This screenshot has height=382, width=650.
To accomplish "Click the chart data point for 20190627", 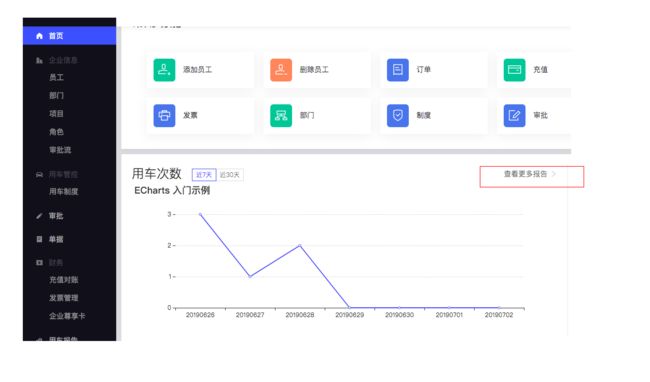I will pyautogui.click(x=250, y=276).
